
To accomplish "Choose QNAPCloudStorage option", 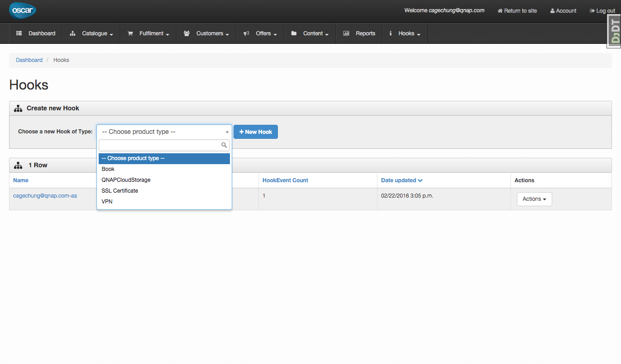I will (164, 180).
